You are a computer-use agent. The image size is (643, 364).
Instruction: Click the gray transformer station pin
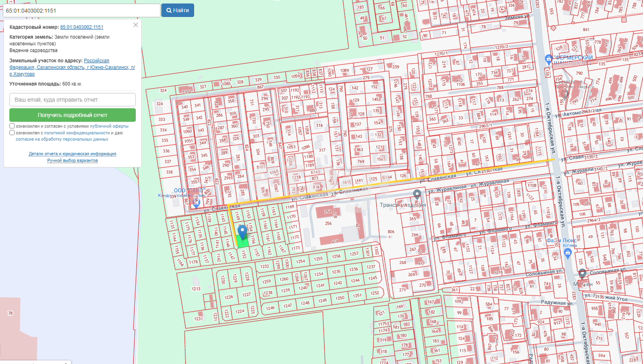pyautogui.click(x=417, y=194)
